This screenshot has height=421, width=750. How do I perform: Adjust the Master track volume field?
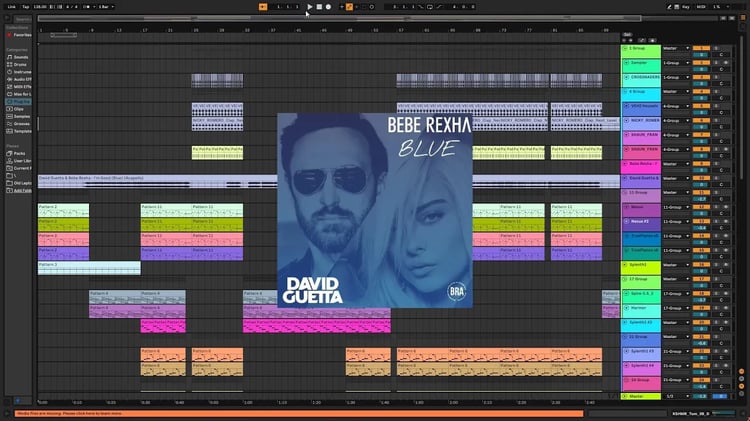(701, 396)
